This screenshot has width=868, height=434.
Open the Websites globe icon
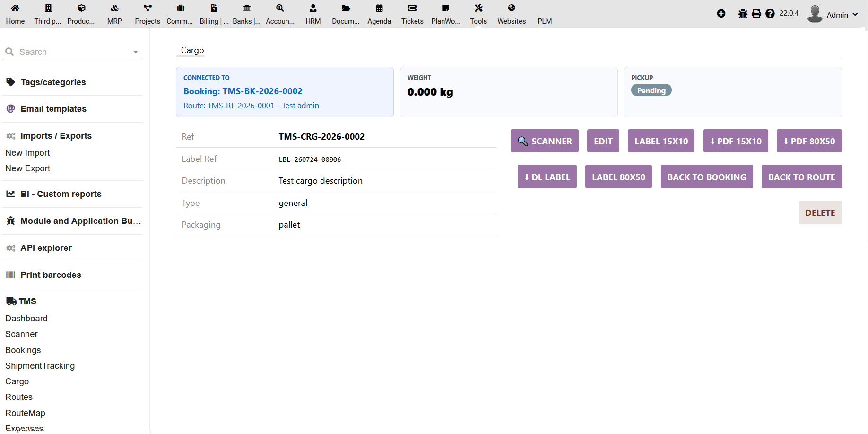[x=512, y=8]
